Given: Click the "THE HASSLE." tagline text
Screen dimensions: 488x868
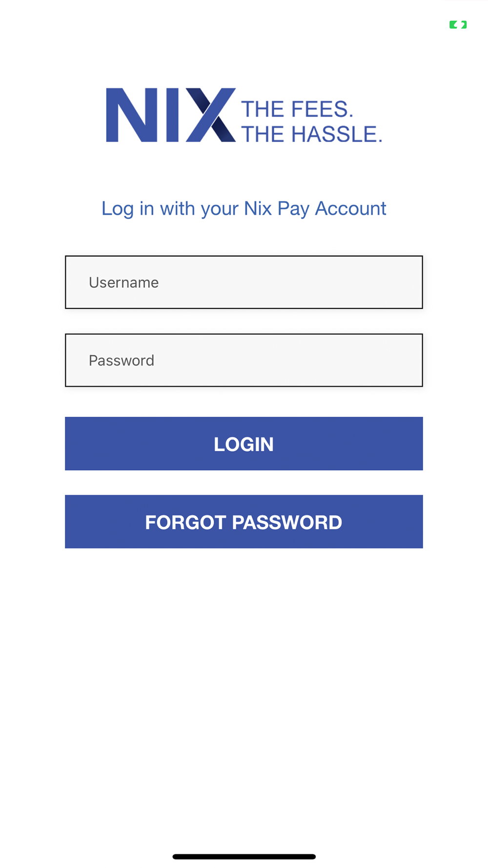Looking at the screenshot, I should (x=312, y=134).
